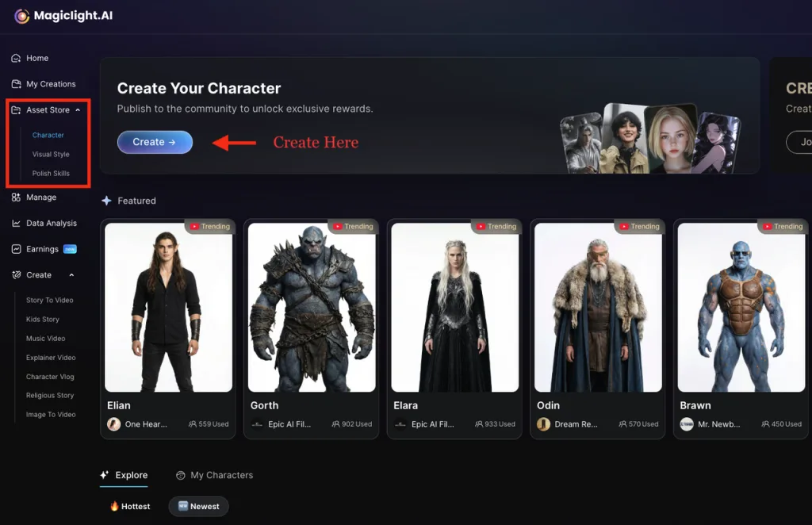Click the Trending badge on Gorth card
Viewport: 812px width, 525px height.
(353, 226)
